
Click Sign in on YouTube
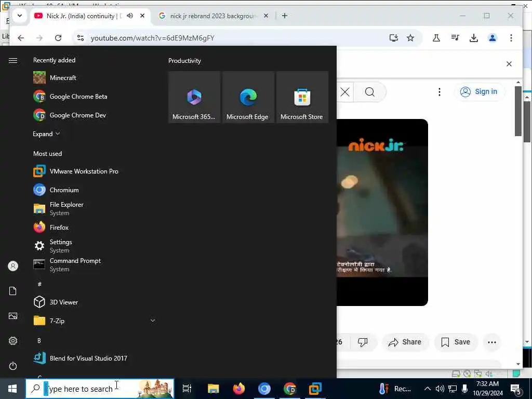[x=479, y=91]
